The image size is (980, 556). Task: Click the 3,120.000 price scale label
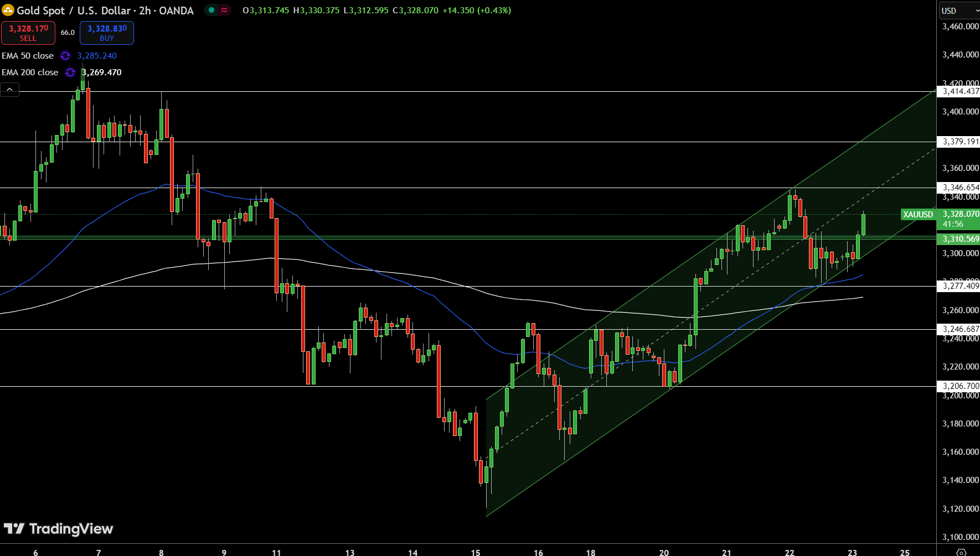tap(960, 509)
